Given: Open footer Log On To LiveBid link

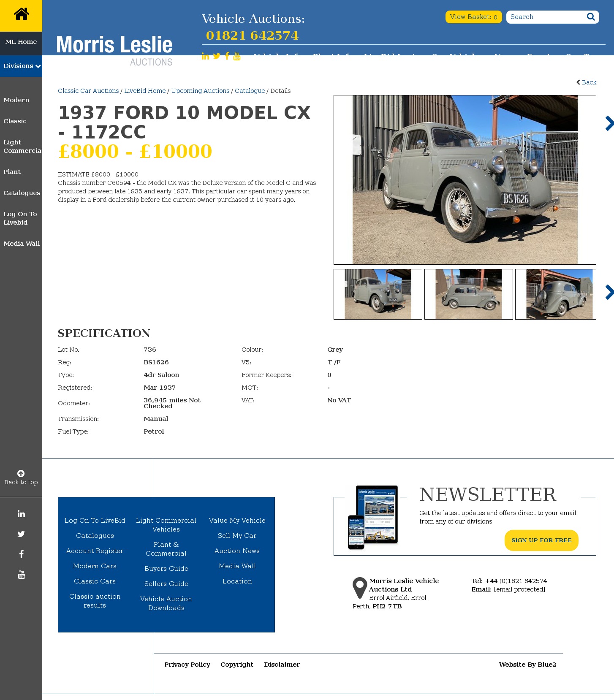Looking at the screenshot, I should [x=95, y=521].
